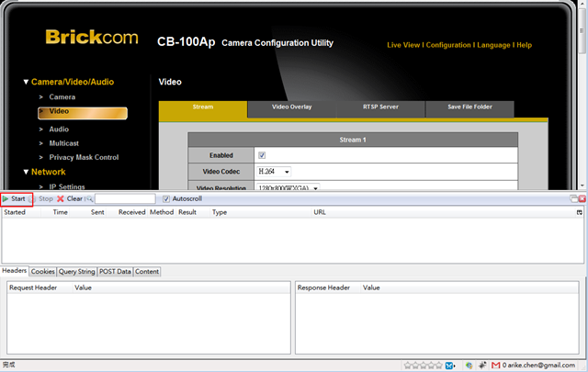Screen dimensions: 588x372
Task: Click the Response Header column header
Action: [328, 287]
